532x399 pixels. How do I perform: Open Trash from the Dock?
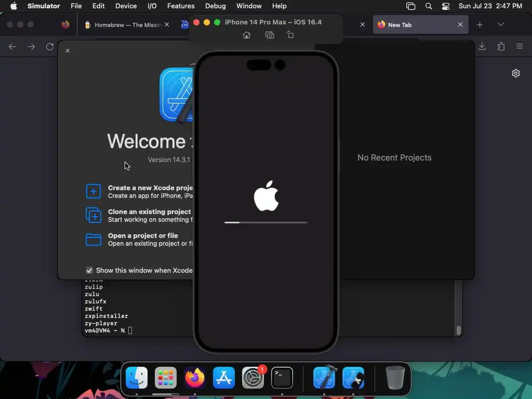coord(395,378)
